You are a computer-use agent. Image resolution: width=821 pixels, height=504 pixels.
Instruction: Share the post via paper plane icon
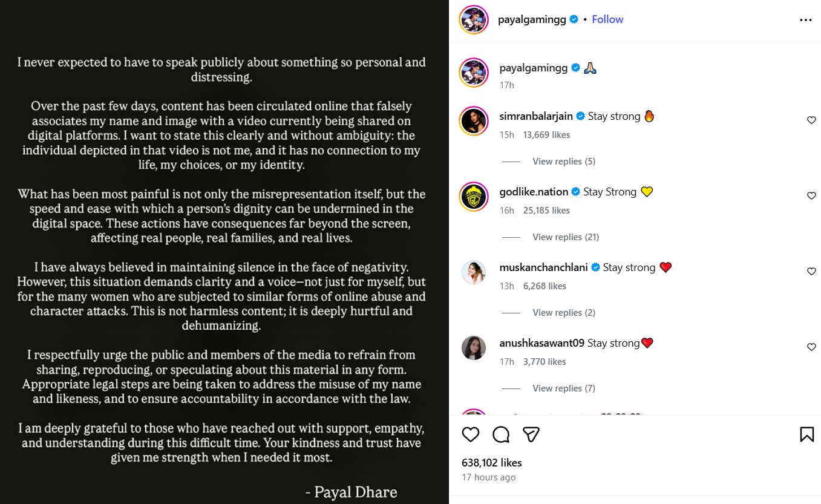(531, 434)
